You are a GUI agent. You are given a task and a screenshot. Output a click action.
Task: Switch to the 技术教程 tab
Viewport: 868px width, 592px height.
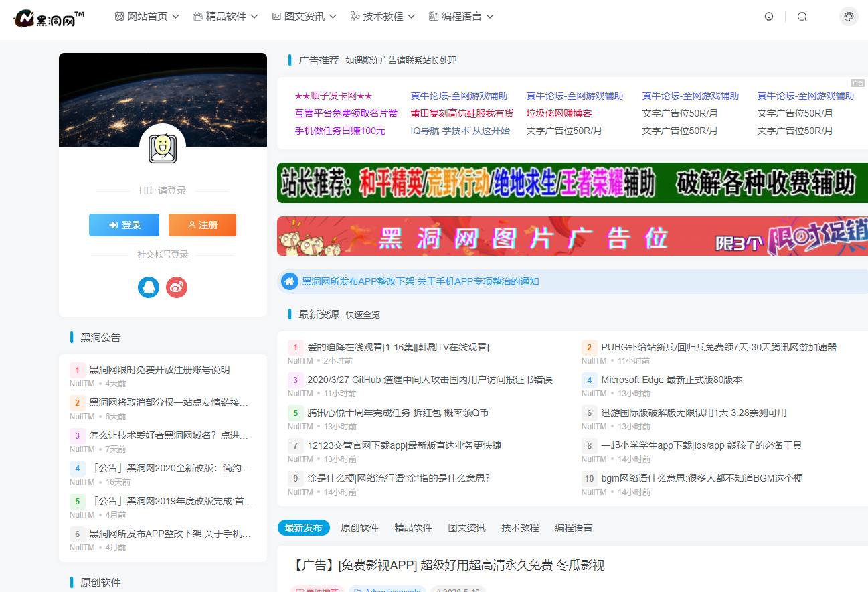point(521,528)
